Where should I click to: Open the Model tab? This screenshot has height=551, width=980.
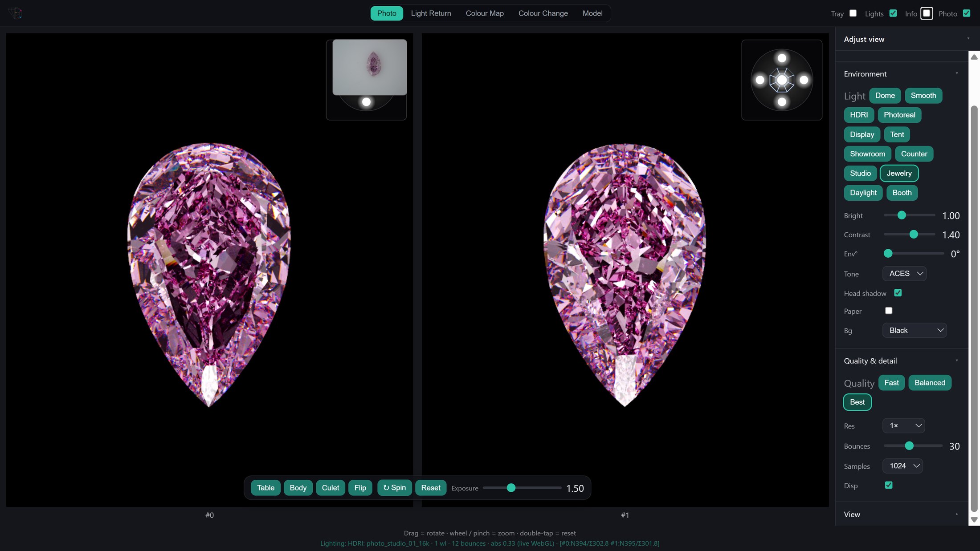coord(592,13)
